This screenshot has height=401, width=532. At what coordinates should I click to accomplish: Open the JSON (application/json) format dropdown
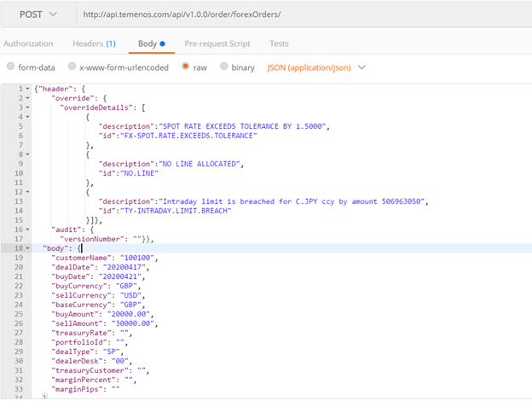click(x=315, y=67)
